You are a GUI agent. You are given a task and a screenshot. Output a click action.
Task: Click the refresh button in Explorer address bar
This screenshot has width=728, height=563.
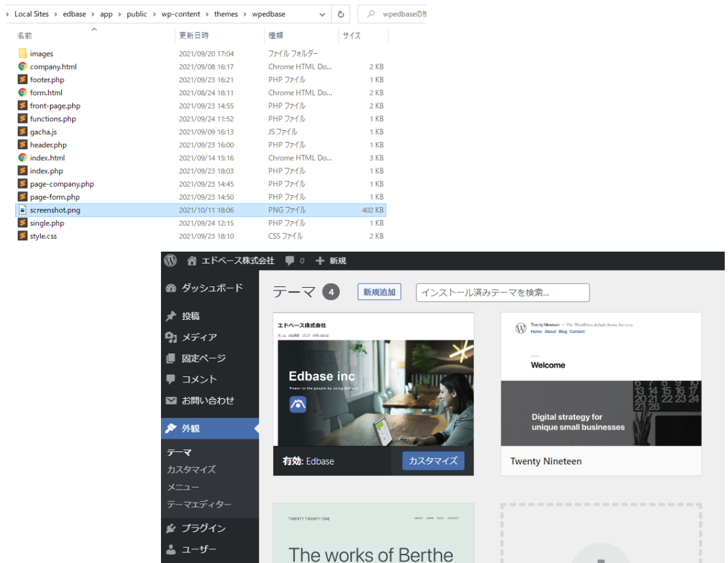click(x=341, y=14)
